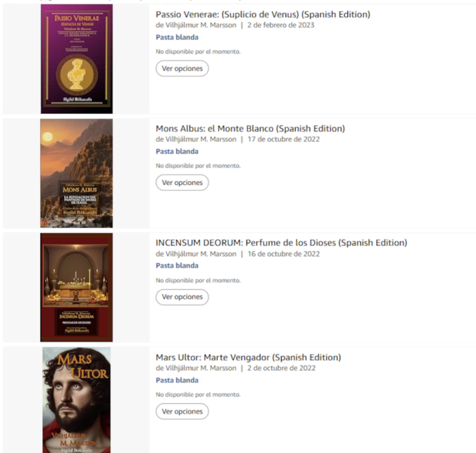Click the Passio Venerae: (Suplicio de Venus) title
The image size is (476, 453).
(x=263, y=14)
